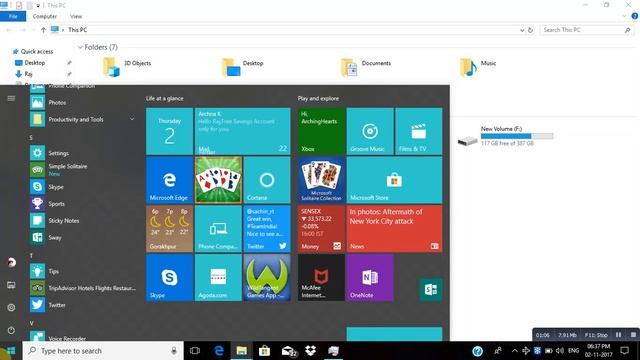Screen dimensions: 640x360
Task: Open the Groove Music tile
Action: [x=370, y=131]
